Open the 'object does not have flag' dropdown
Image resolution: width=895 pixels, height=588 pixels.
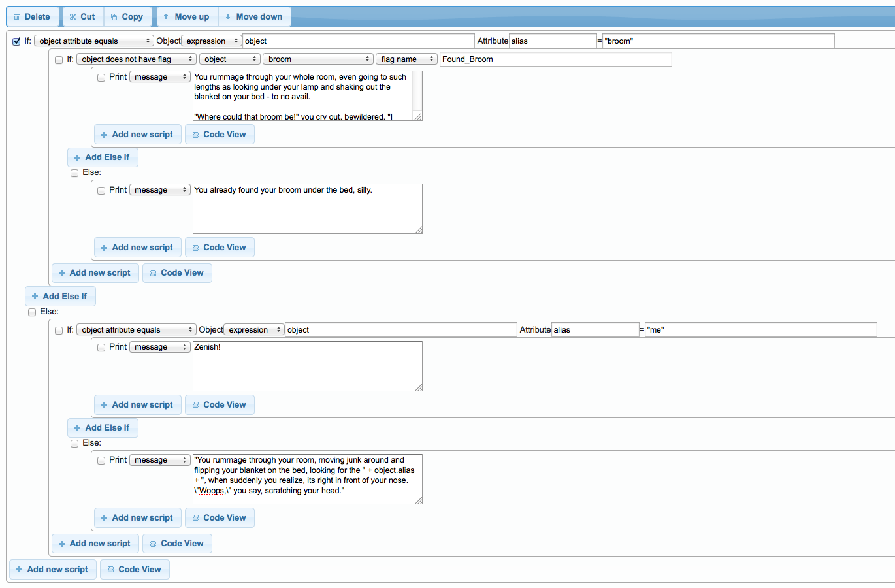pyautogui.click(x=135, y=58)
